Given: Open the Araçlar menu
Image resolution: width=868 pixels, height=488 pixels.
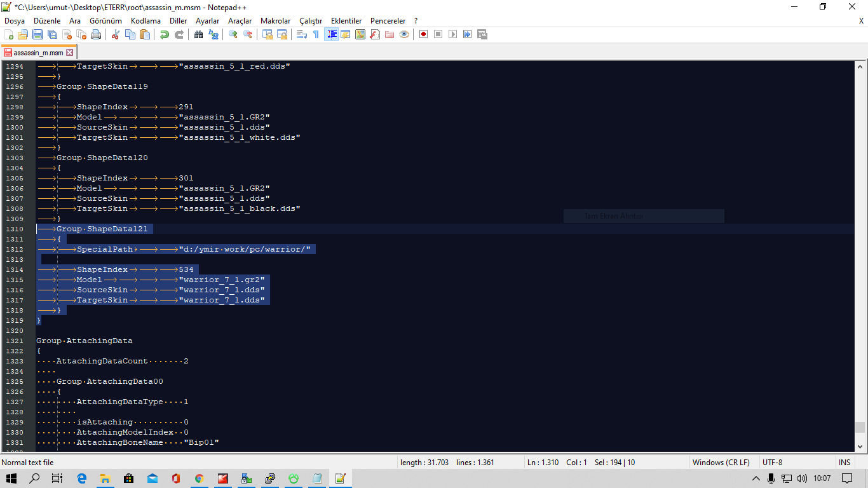Looking at the screenshot, I should [x=240, y=21].
